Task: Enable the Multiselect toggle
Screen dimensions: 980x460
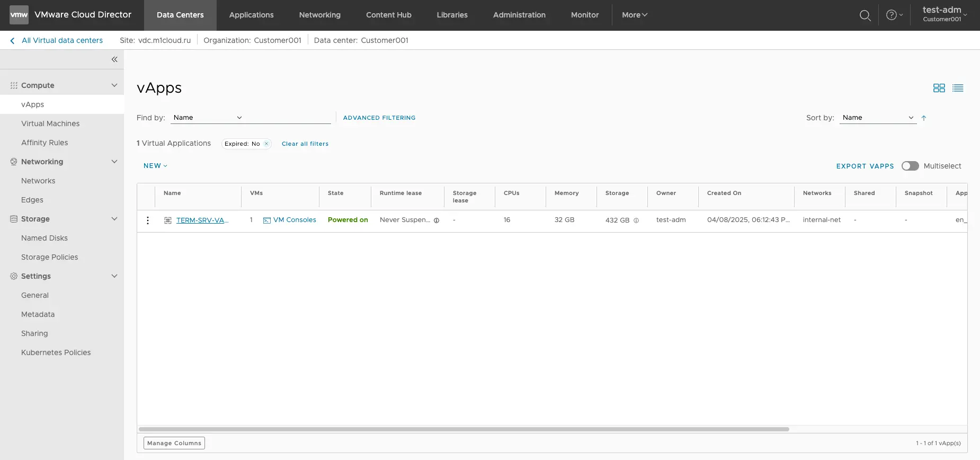Action: pyautogui.click(x=910, y=166)
